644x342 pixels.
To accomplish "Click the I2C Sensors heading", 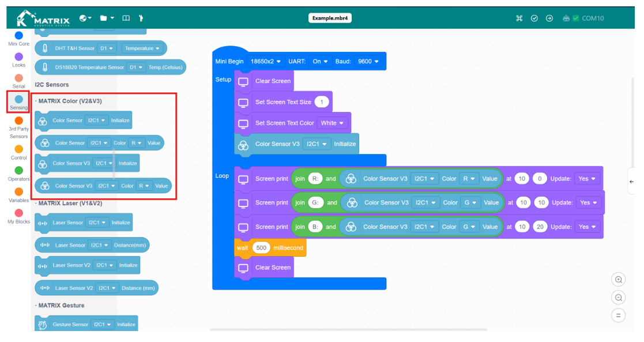I will (x=52, y=85).
